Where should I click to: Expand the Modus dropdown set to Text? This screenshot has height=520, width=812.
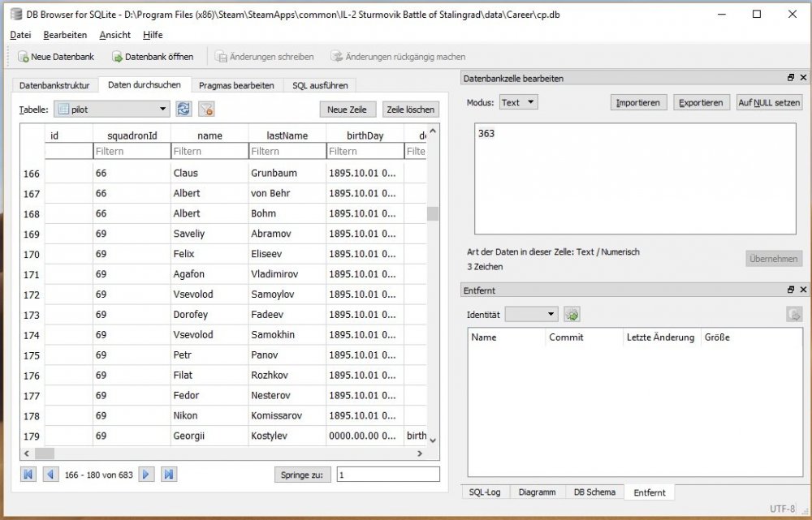[x=518, y=102]
